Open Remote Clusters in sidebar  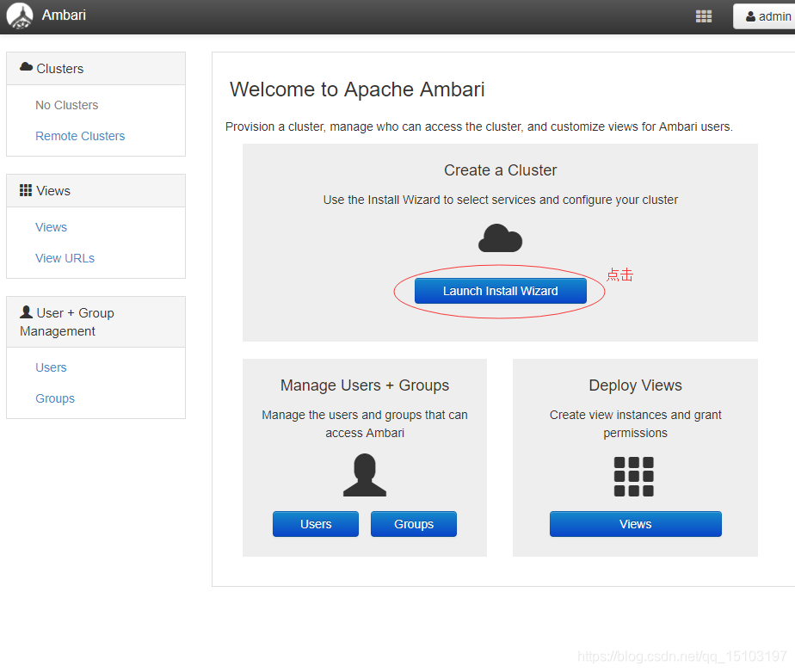pyautogui.click(x=80, y=136)
